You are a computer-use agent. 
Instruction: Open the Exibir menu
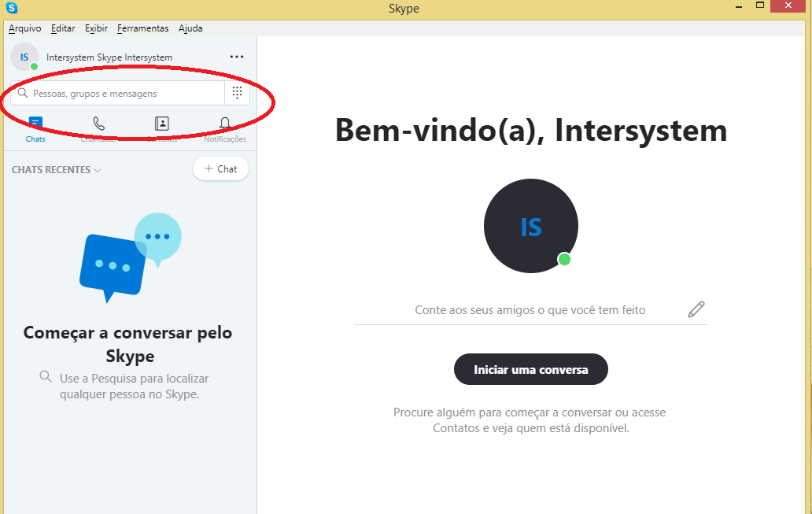click(96, 28)
